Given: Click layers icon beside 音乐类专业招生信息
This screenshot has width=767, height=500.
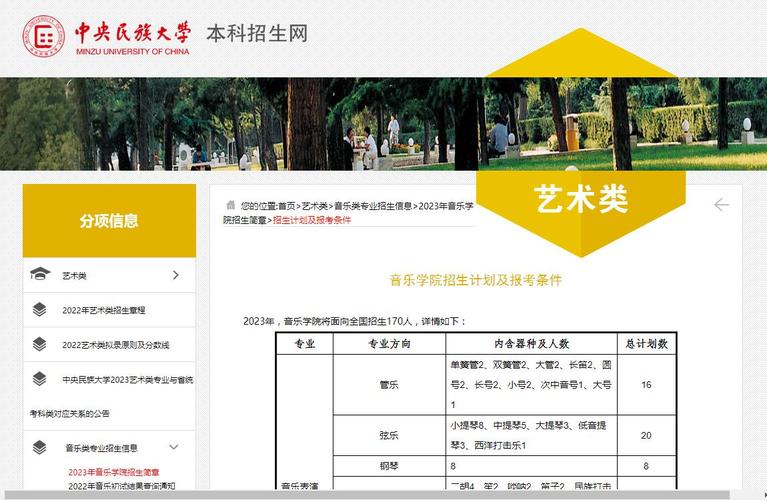Looking at the screenshot, I should (x=40, y=447).
